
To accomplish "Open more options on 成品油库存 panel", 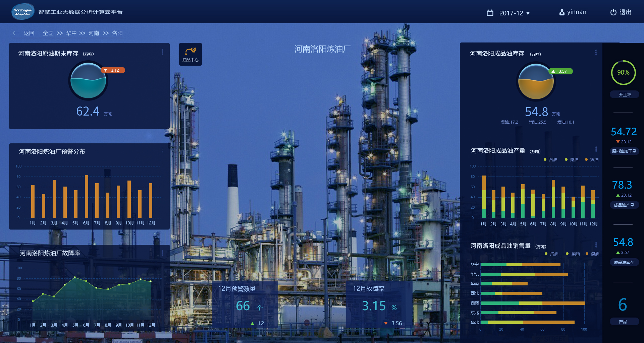I will (596, 52).
